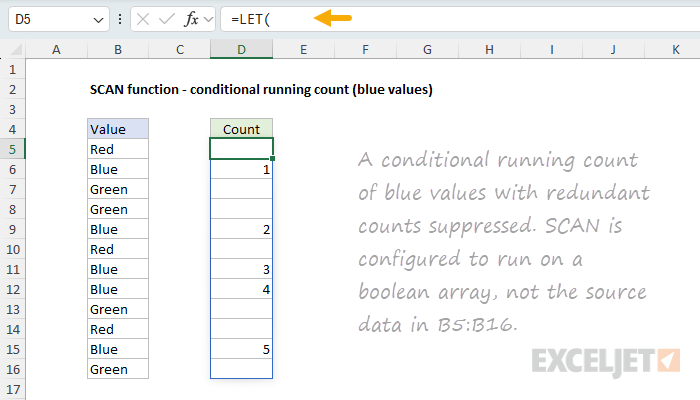Click the Exceljet logo

[607, 358]
